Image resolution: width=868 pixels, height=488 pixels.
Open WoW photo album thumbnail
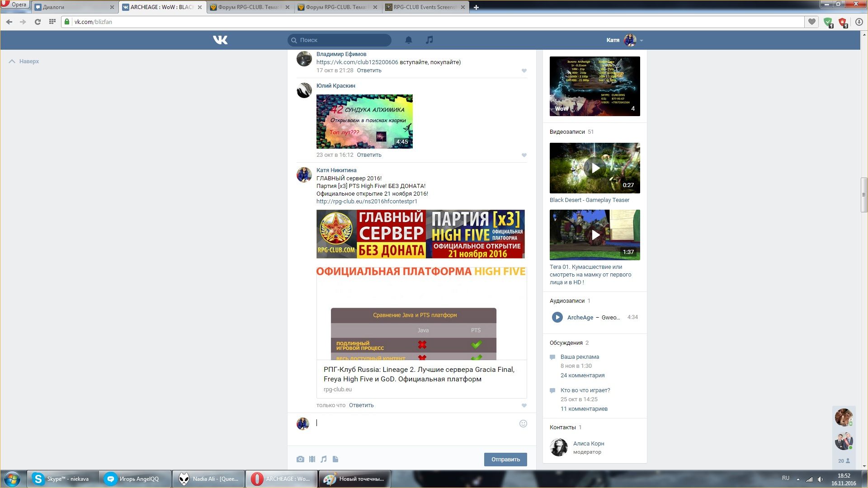(595, 86)
